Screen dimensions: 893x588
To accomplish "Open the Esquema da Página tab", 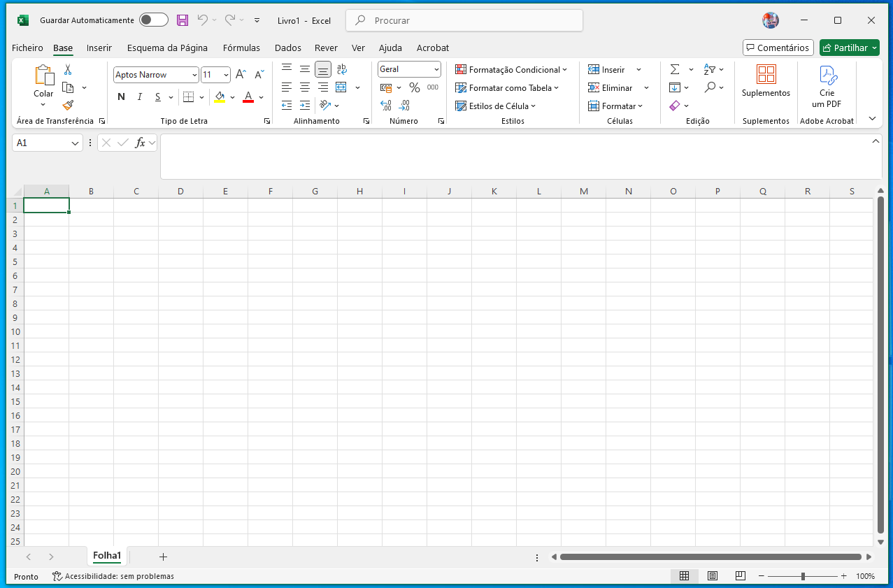I will click(x=167, y=48).
